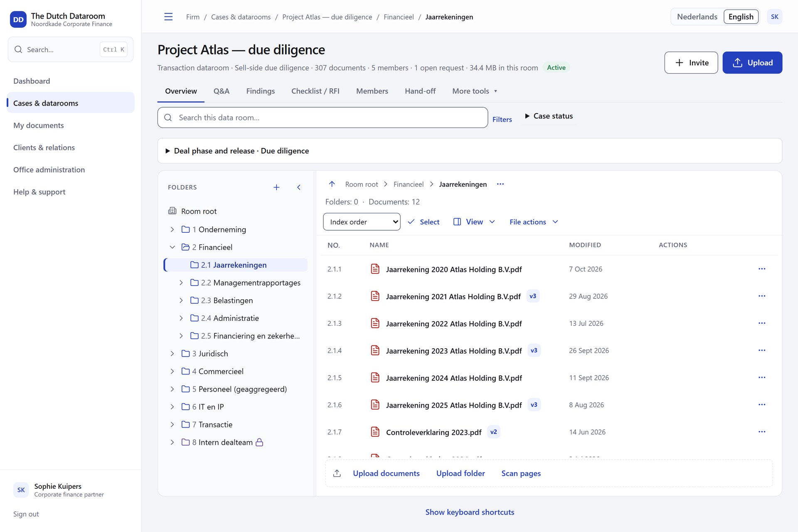The image size is (798, 532).
Task: Click the Search this data room field
Action: 323,118
